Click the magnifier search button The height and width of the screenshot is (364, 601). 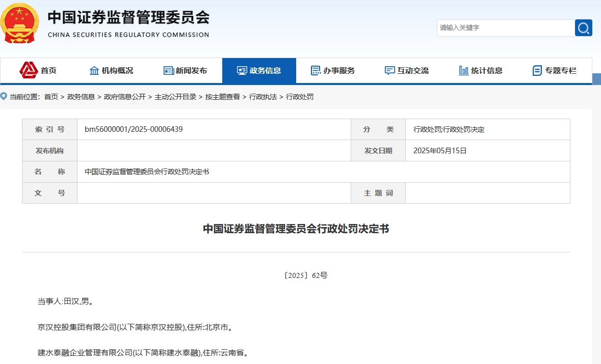(583, 28)
